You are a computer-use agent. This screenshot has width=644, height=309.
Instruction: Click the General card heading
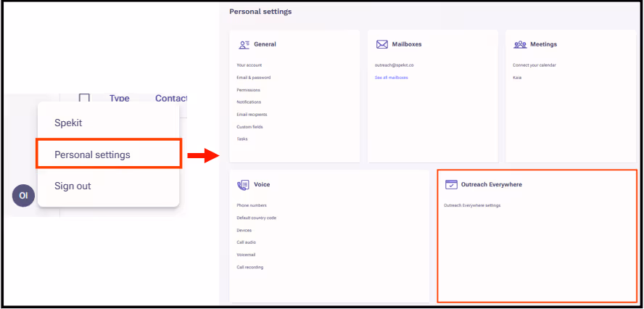[265, 44]
